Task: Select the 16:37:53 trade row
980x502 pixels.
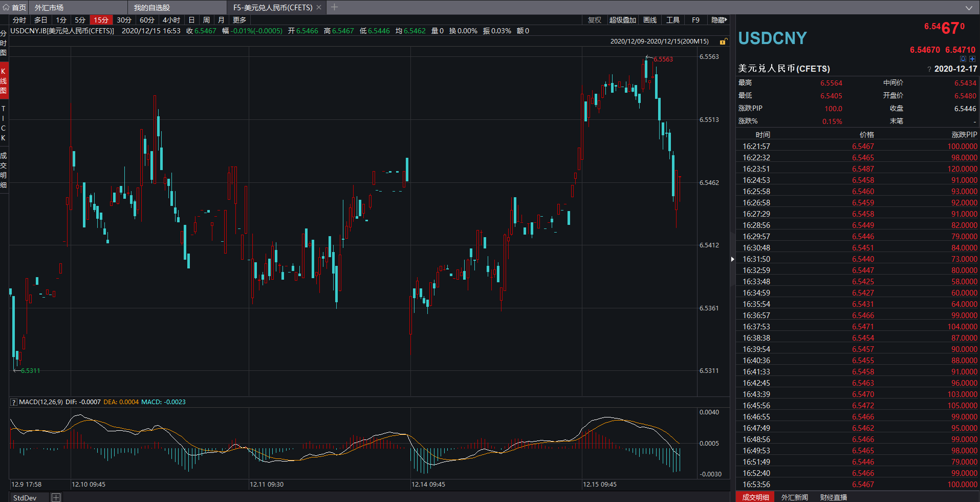Action: (x=858, y=327)
